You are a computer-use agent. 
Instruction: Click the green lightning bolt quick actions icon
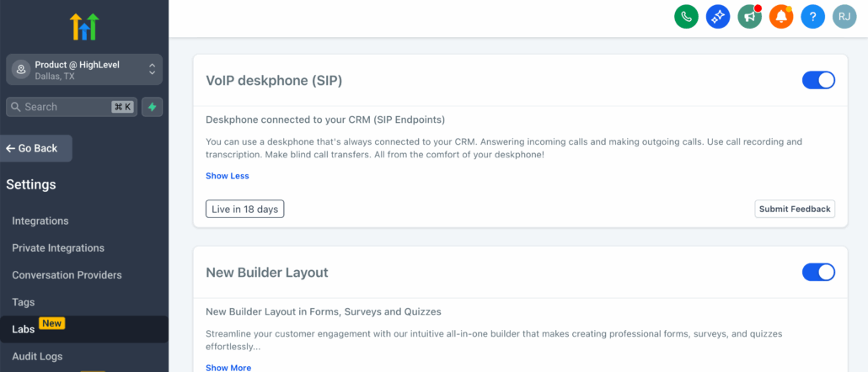click(153, 107)
